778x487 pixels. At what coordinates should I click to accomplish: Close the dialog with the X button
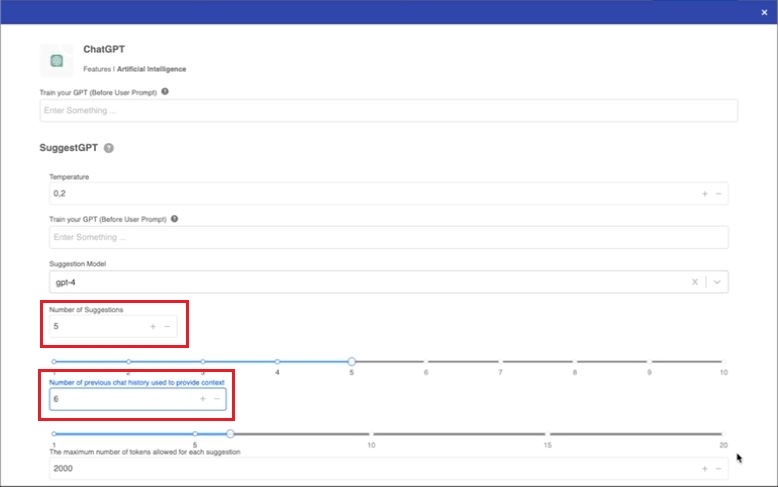765,12
